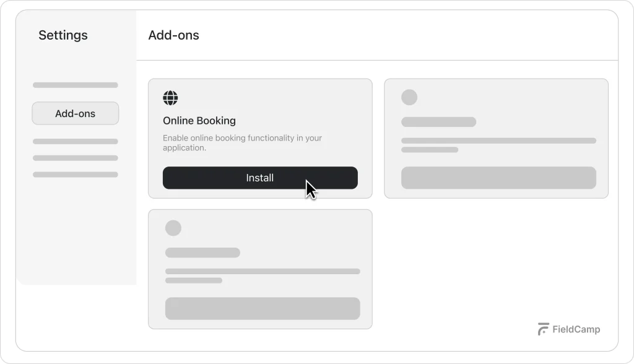Click the bottom sidebar navigation placeholder
Viewport: 634px width, 364px height.
point(75,174)
